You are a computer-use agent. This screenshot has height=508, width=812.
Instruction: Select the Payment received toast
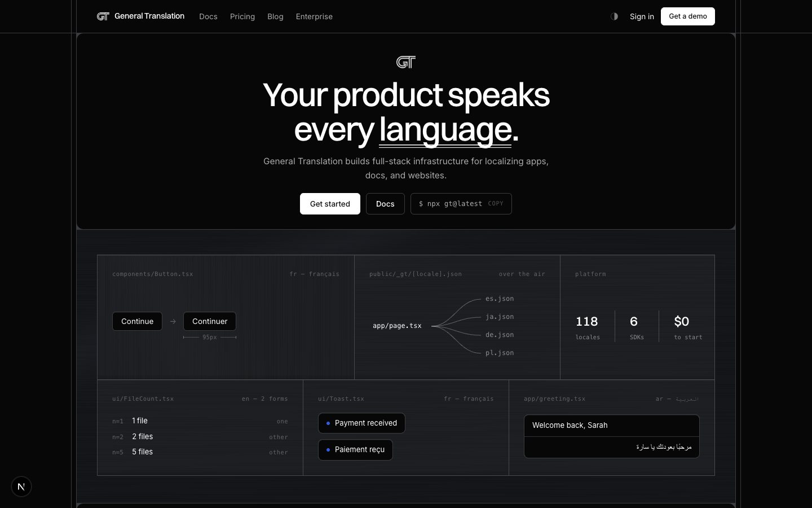tap(361, 423)
